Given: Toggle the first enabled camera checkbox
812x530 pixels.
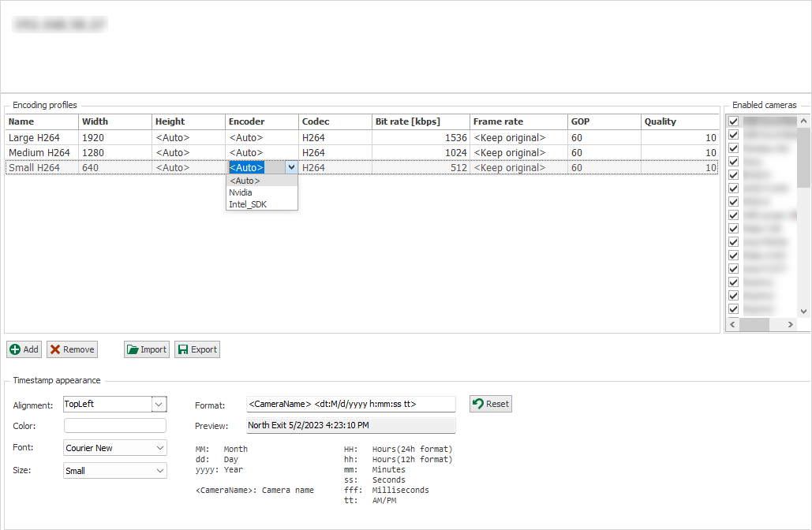Looking at the screenshot, I should [734, 121].
